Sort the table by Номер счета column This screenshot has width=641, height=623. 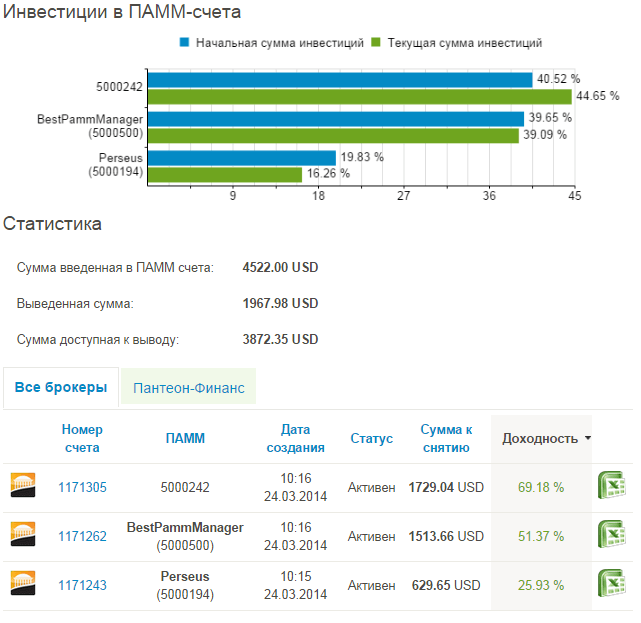tap(82, 438)
